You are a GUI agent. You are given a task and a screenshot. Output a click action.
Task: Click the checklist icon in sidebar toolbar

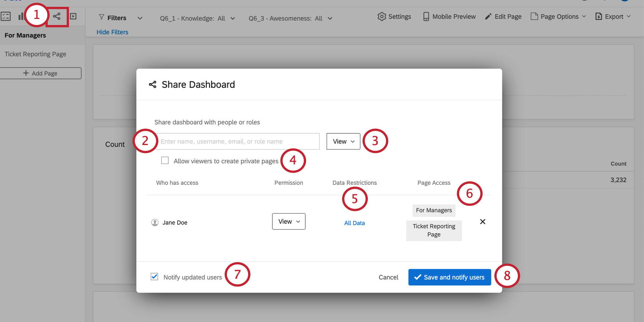coord(6,16)
